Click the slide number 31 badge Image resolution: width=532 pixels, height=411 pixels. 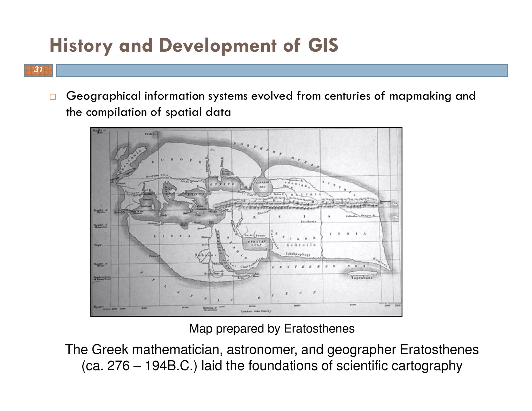38,70
